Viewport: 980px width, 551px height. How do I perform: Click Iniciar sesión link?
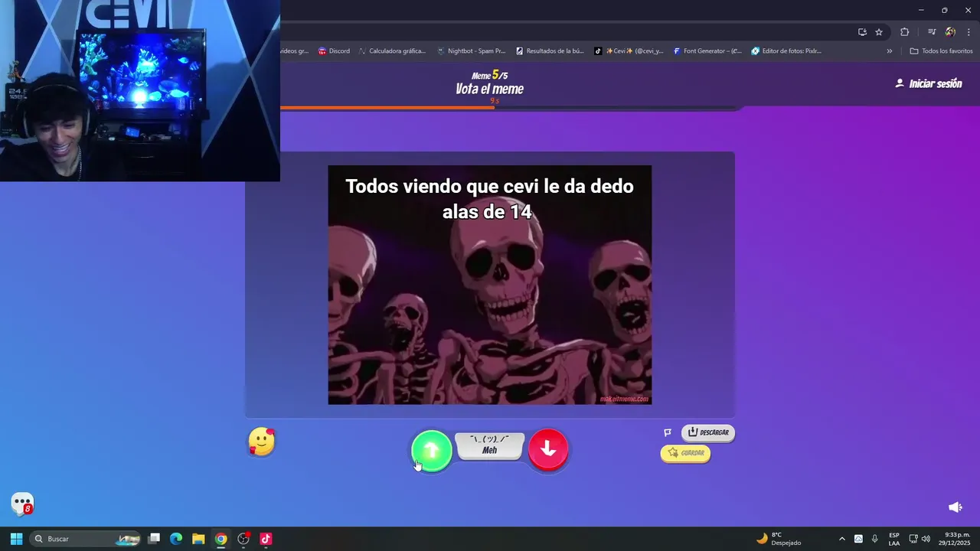coord(929,83)
